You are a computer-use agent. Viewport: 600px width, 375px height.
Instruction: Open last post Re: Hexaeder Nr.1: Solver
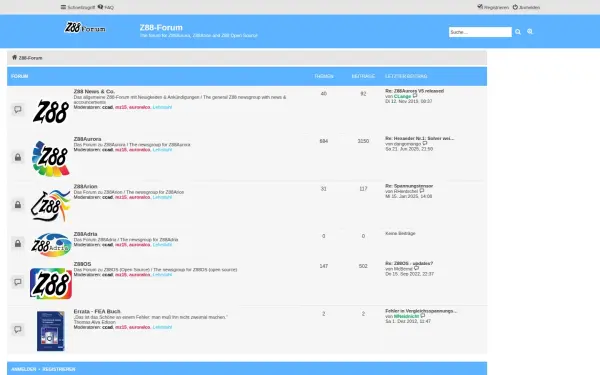[x=419, y=139]
